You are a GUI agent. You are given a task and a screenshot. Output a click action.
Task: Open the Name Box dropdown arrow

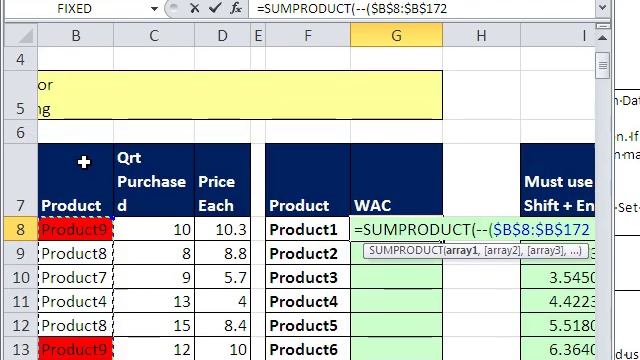tap(154, 9)
